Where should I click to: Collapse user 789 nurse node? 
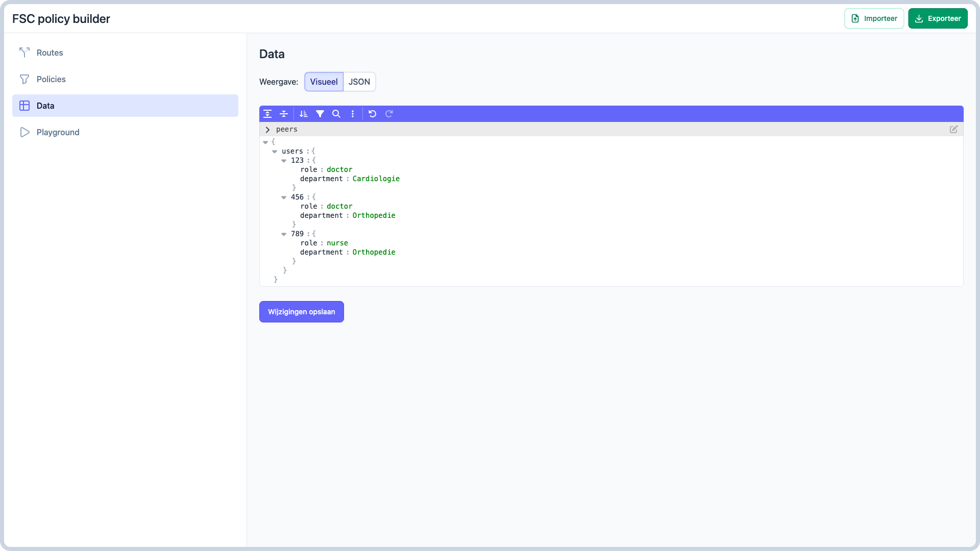284,234
